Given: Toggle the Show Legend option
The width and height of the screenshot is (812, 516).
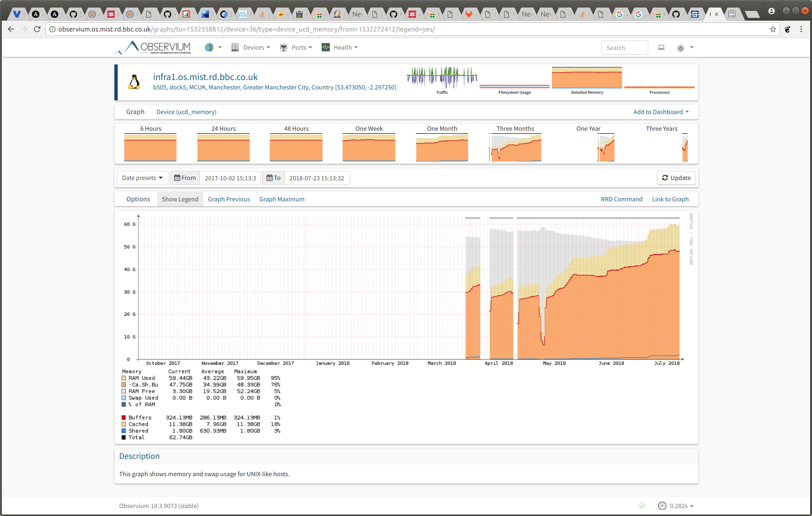Looking at the screenshot, I should (180, 199).
